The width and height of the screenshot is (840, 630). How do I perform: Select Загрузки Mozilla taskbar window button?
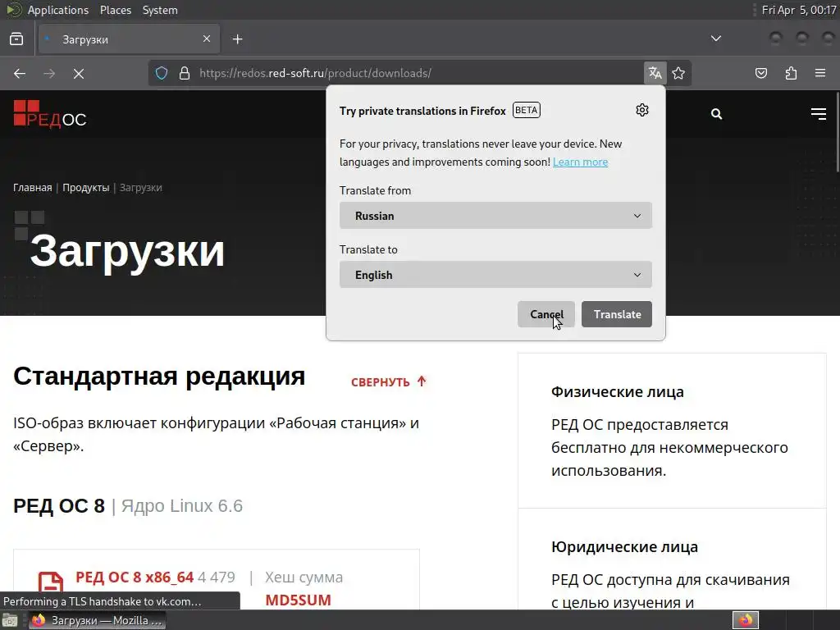[97, 620]
